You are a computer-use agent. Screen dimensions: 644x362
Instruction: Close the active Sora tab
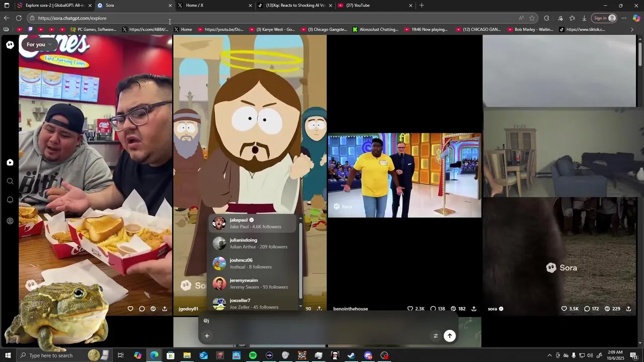[x=170, y=6]
